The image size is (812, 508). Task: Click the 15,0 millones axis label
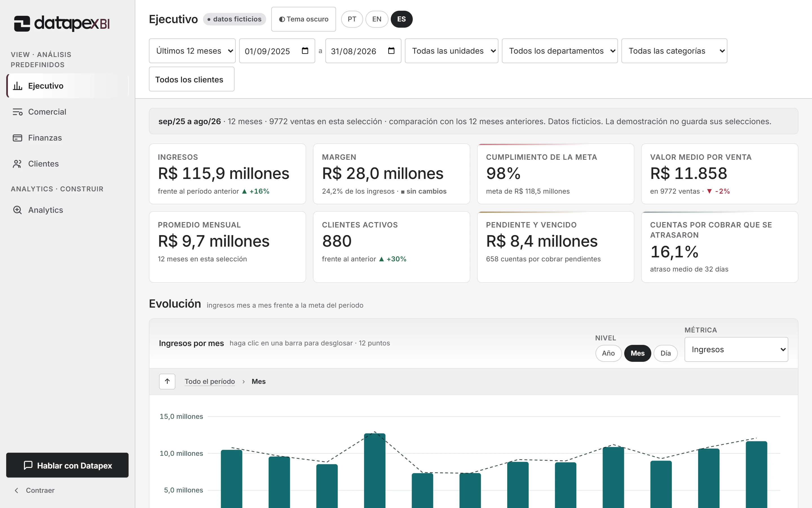coord(181,417)
